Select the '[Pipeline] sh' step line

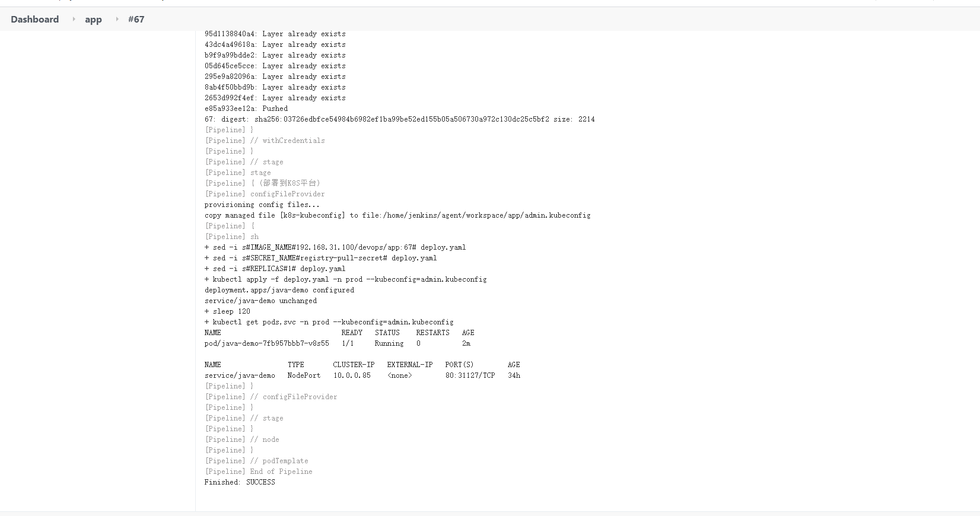click(x=231, y=237)
